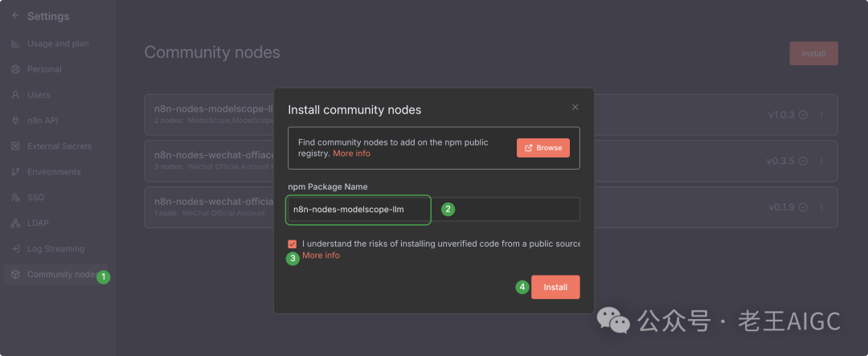
Task: Open options menu for v1.0.3 package
Action: [821, 115]
